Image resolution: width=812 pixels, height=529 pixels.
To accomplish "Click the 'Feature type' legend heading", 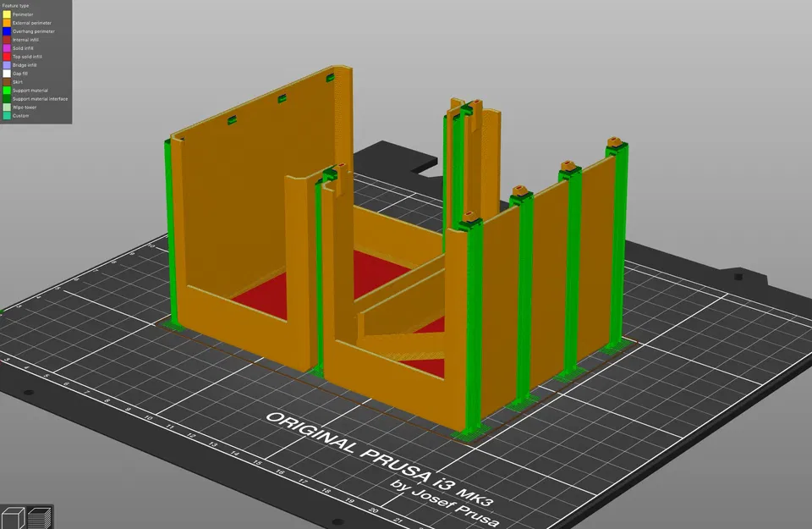I will click(x=15, y=6).
